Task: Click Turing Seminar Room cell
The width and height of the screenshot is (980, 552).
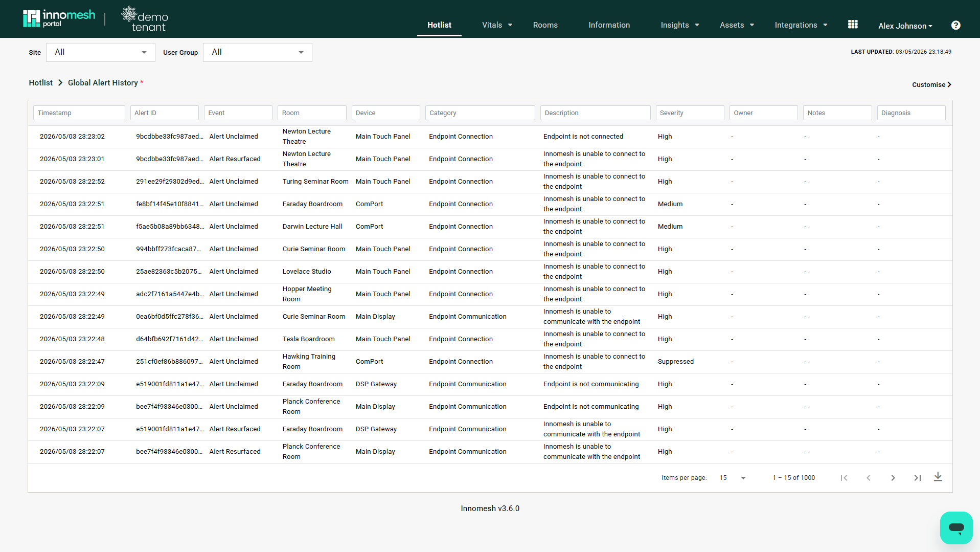Action: (315, 182)
